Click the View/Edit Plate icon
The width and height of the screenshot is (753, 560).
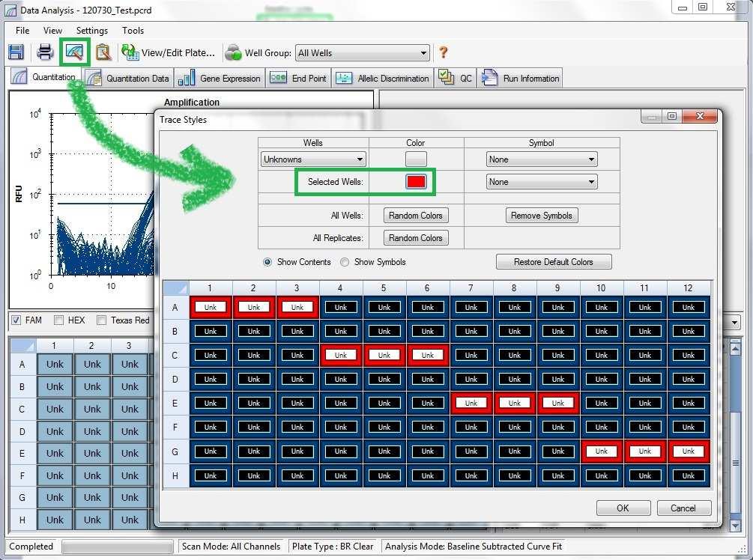click(130, 52)
